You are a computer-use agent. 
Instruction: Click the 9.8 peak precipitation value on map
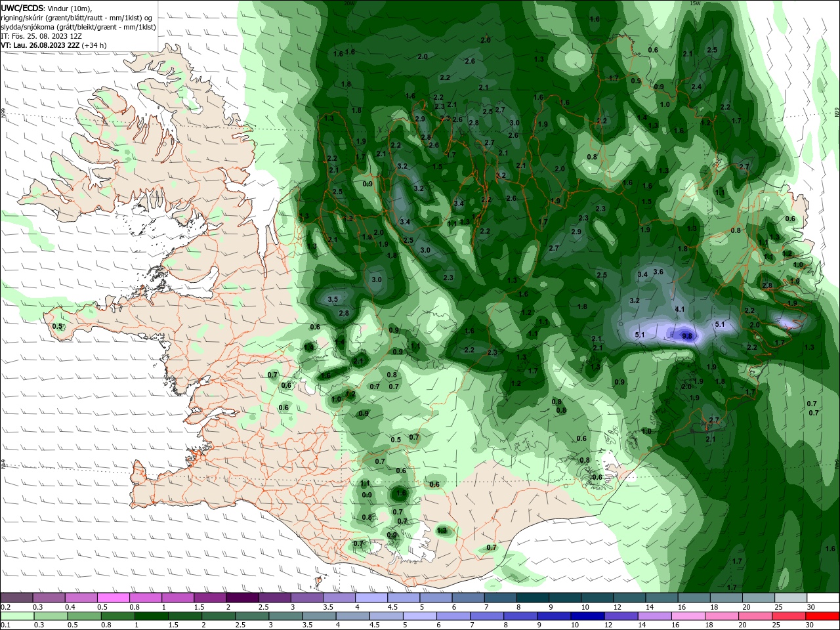pyautogui.click(x=687, y=336)
